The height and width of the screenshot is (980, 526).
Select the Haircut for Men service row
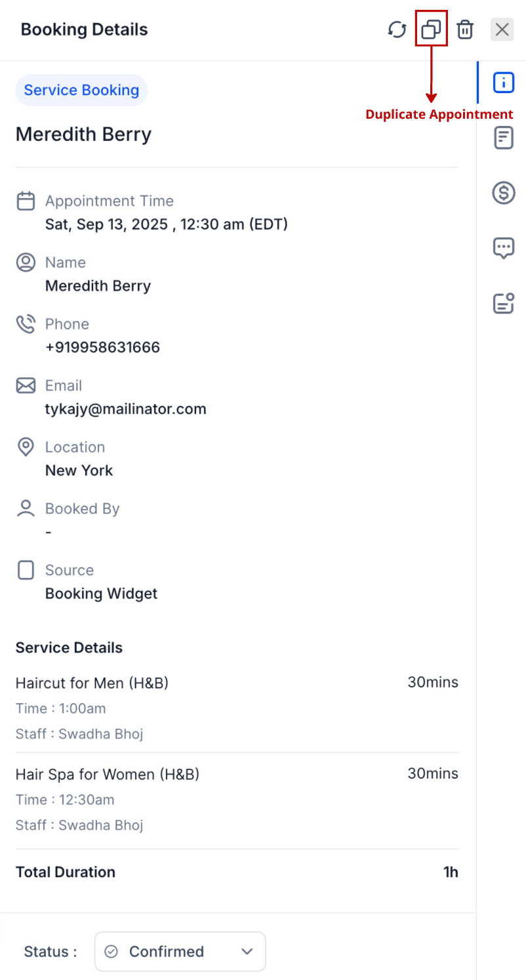(237, 708)
